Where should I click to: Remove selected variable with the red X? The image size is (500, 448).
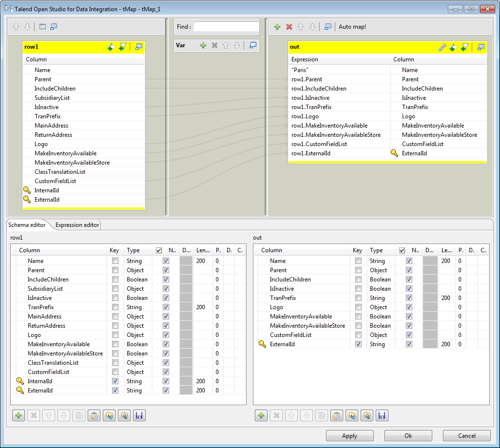pos(213,45)
